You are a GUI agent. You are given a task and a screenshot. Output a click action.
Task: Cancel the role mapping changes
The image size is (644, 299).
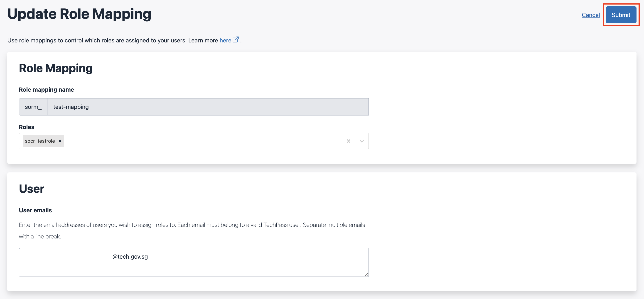point(590,15)
